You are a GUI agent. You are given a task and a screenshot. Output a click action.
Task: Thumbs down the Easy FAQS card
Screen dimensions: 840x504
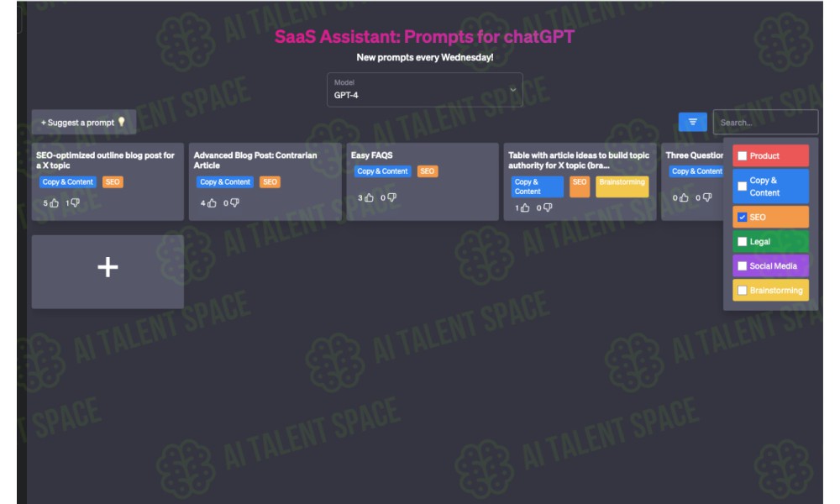[391, 197]
